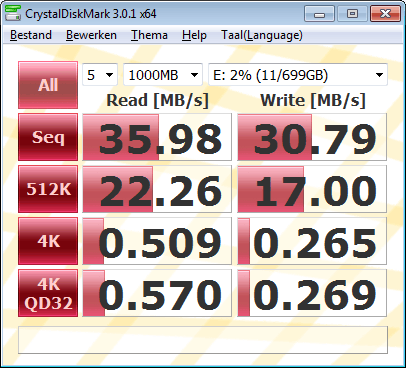Click the empty comment field at the bottom
Viewport: 406px width, 368px height.
203,340
